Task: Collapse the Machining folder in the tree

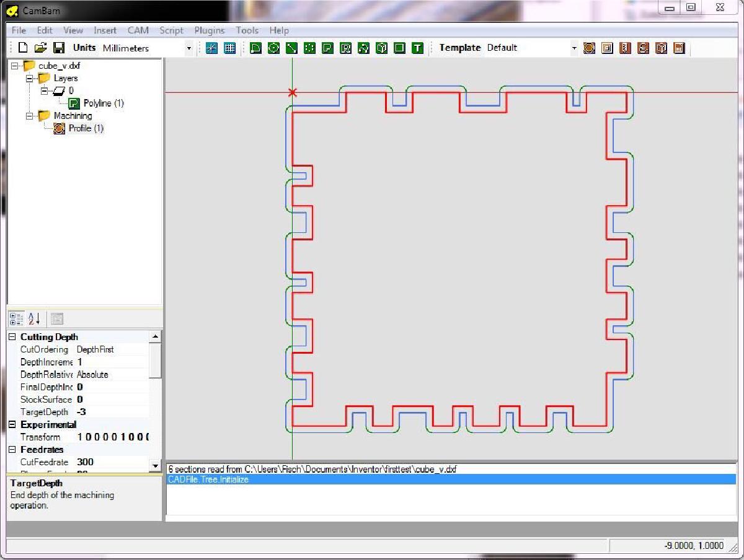Action: tap(30, 116)
